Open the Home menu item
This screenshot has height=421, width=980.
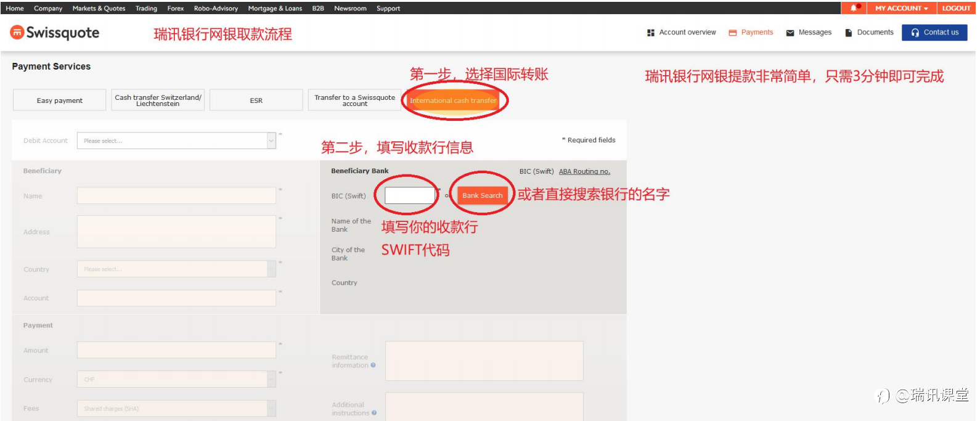coord(15,8)
